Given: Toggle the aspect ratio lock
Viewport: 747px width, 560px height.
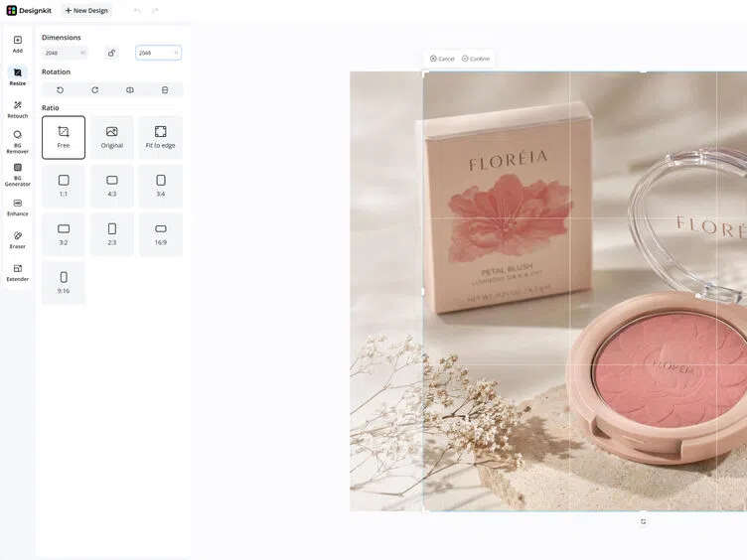Looking at the screenshot, I should point(111,53).
